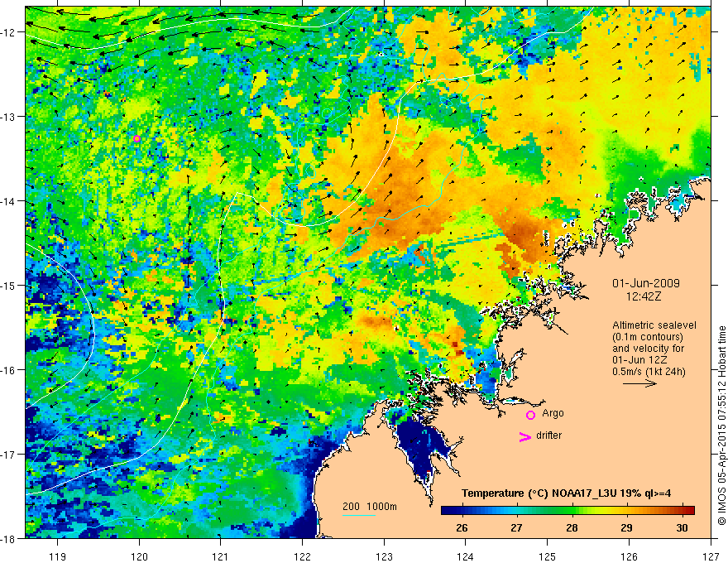Click longitude axis label 125
Viewport: 728px width, 563px height.
coord(548,556)
